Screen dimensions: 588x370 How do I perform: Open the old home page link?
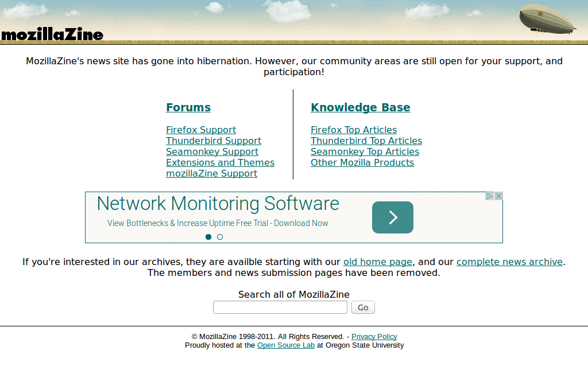tap(378, 262)
